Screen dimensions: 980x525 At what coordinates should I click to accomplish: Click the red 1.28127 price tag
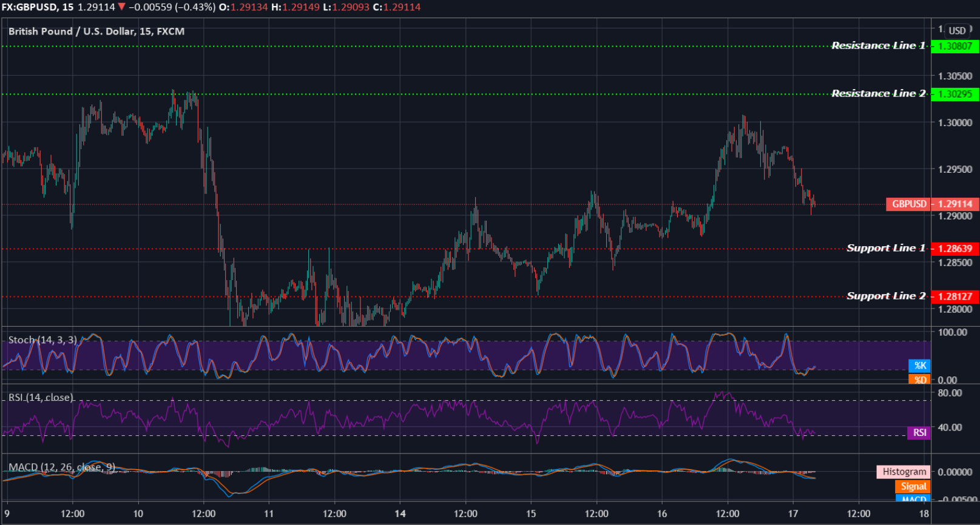(x=955, y=296)
